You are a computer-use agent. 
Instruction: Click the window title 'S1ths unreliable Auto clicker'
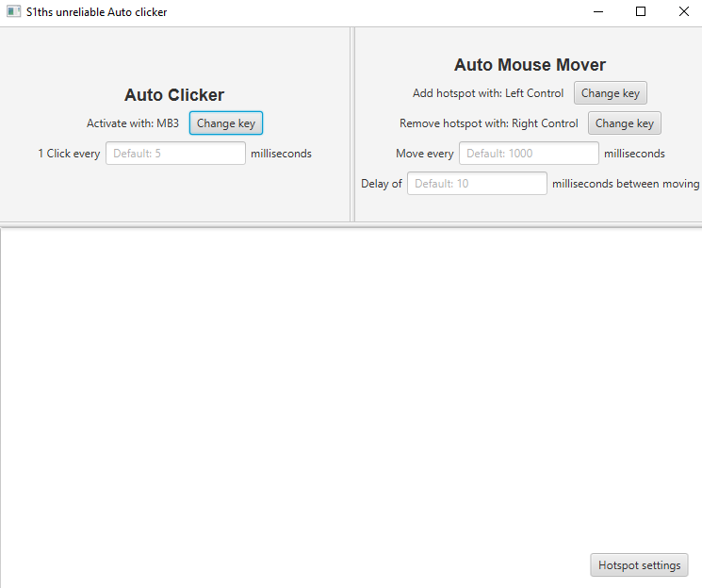[x=97, y=12]
